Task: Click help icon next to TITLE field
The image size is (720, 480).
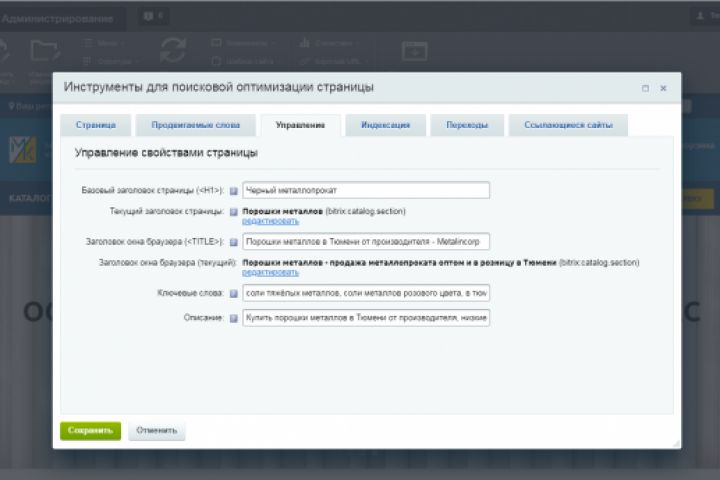Action: point(234,242)
